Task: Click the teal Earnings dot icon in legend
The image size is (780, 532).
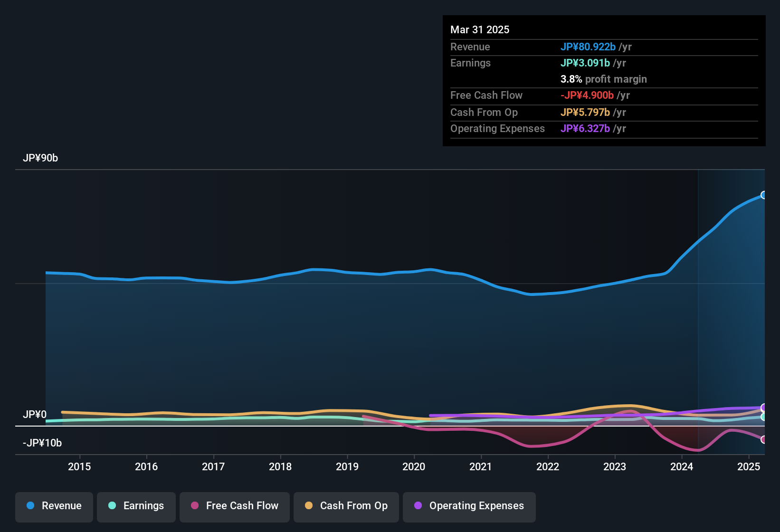Action: tap(112, 506)
